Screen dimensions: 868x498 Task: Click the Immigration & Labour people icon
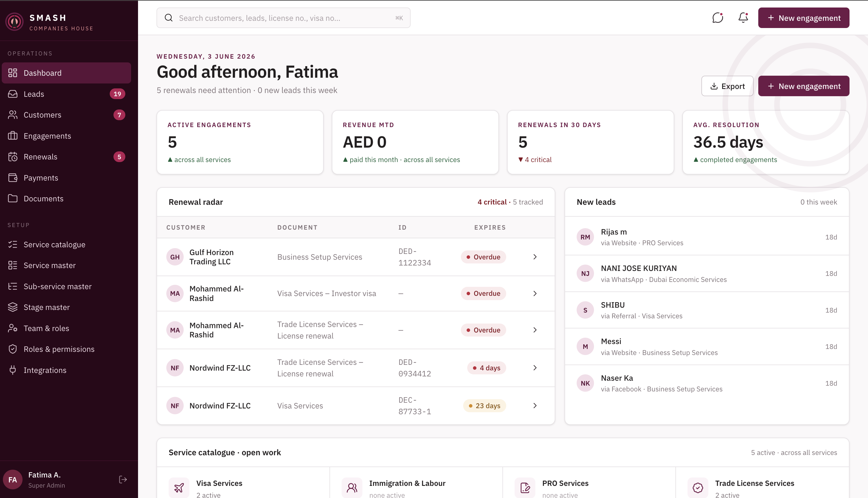[x=352, y=488]
